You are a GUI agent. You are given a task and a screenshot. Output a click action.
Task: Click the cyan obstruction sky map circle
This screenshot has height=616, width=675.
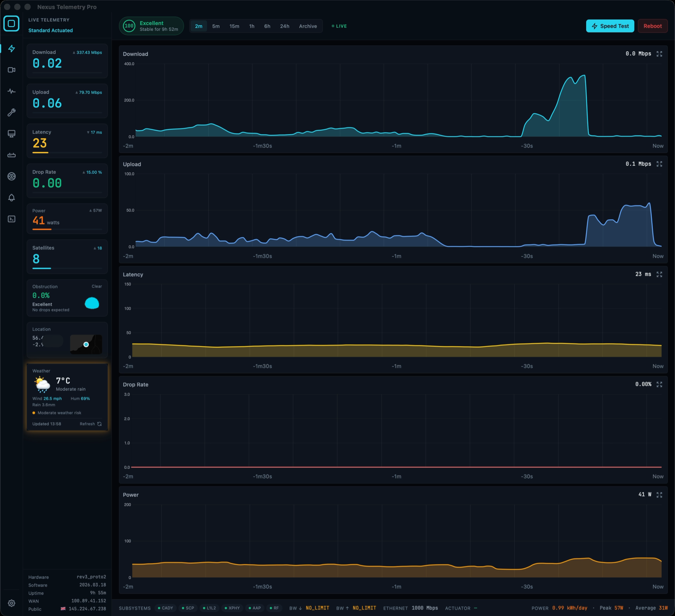92,303
